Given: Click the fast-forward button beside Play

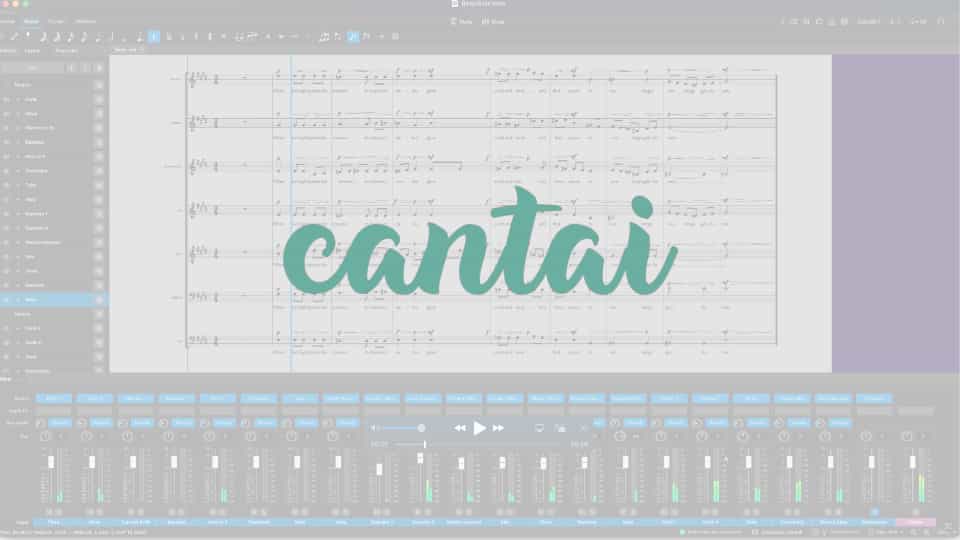Looking at the screenshot, I should [499, 428].
